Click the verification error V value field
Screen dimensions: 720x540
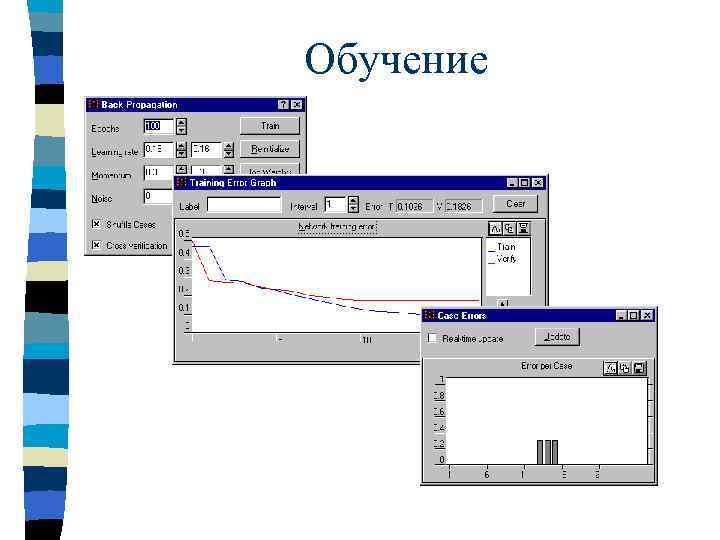(463, 206)
